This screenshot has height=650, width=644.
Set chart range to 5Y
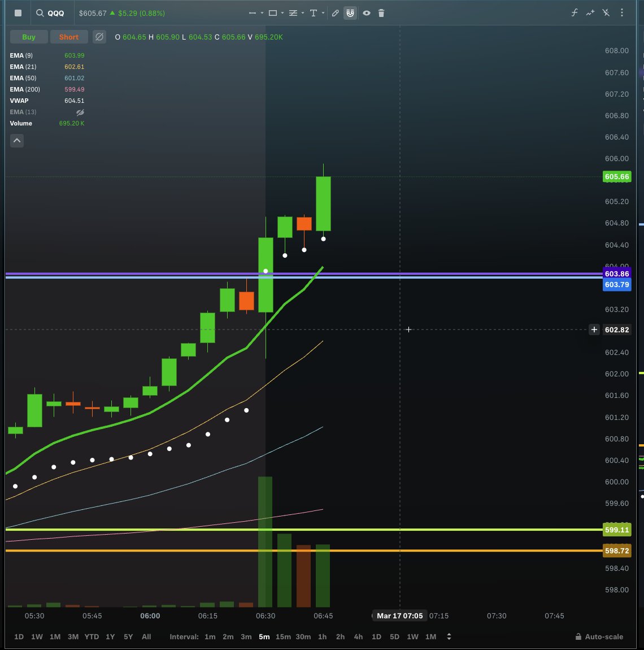point(128,637)
